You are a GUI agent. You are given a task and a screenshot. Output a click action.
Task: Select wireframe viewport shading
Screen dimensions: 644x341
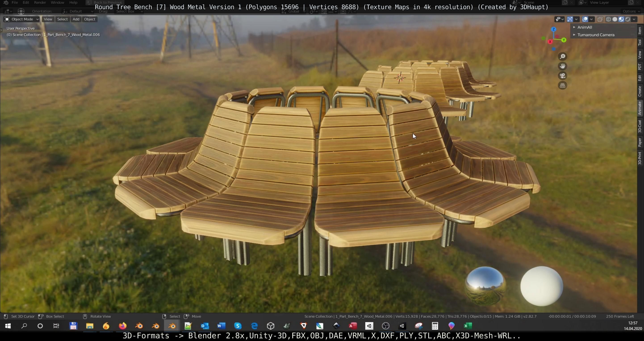(608, 19)
